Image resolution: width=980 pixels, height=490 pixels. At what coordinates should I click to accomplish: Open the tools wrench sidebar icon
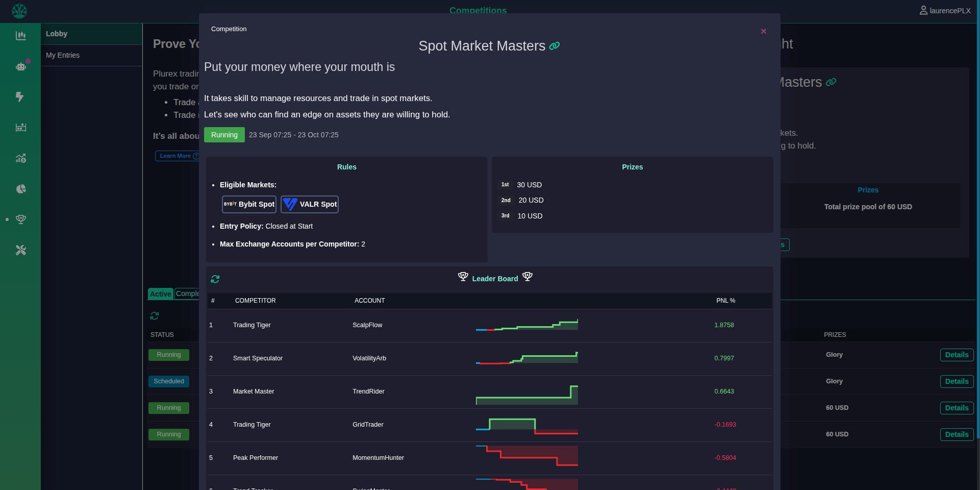click(21, 250)
